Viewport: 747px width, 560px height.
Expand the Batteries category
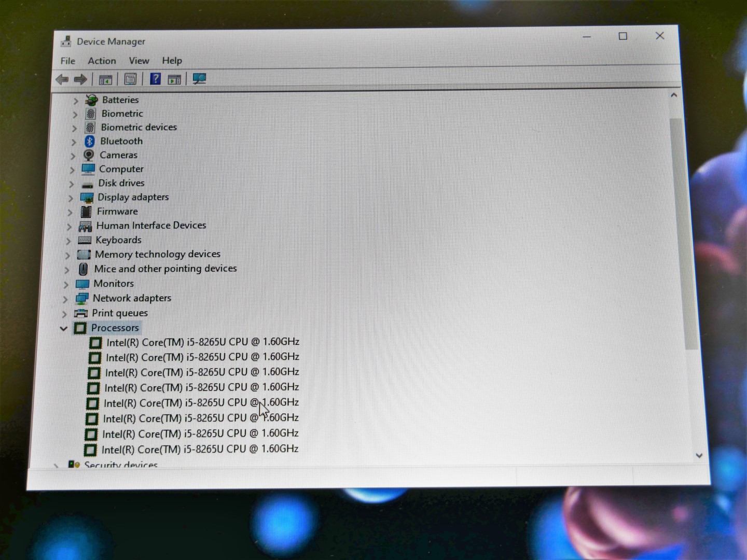click(x=76, y=101)
